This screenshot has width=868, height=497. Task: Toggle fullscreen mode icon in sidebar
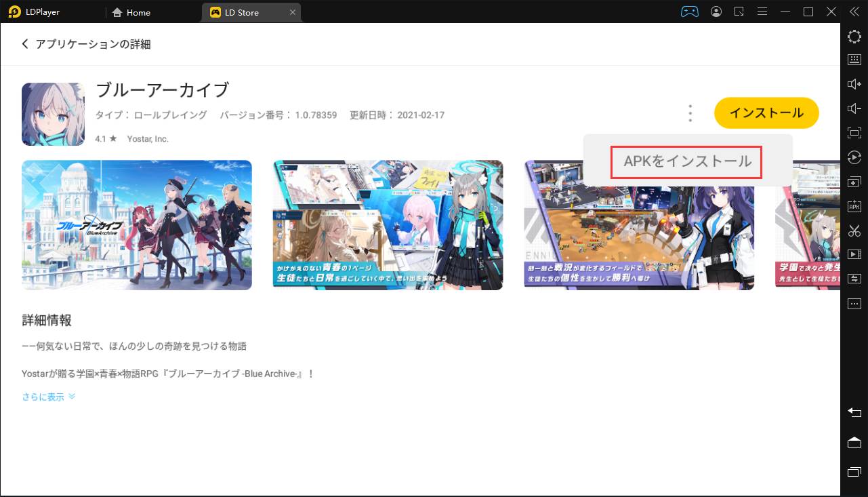pos(854,133)
